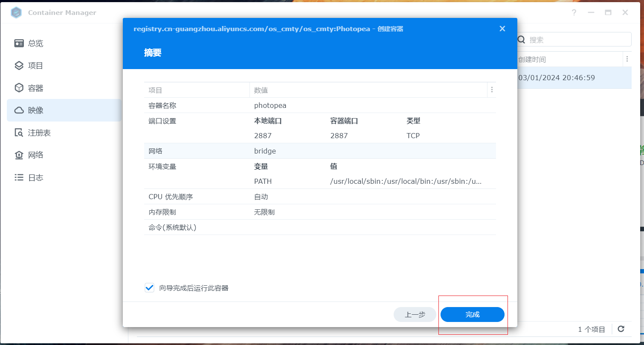Open the 注册表 registry section
This screenshot has height=345, width=644.
point(64,133)
